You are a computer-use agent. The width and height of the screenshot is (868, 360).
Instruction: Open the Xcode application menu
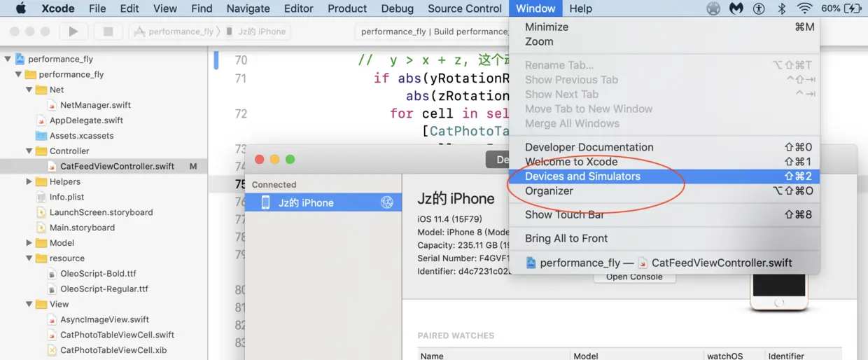pyautogui.click(x=58, y=8)
